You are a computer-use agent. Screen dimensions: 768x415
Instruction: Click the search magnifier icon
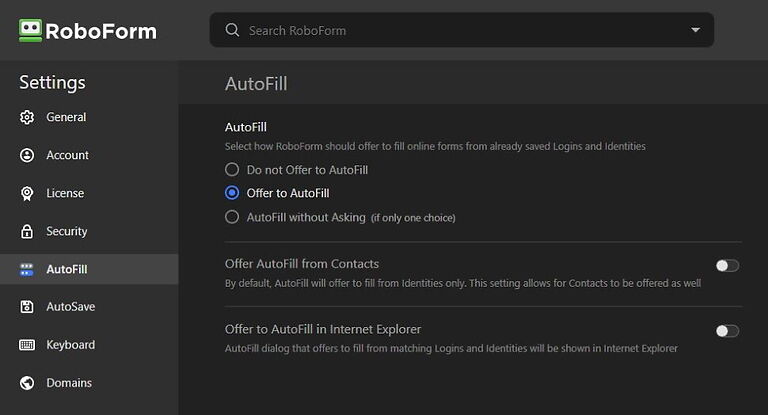click(232, 30)
